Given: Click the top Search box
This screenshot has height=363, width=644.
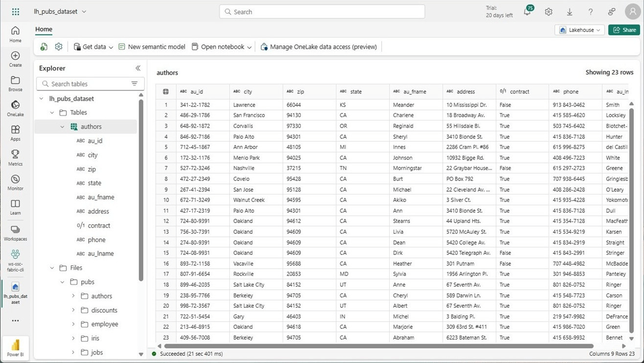Looking at the screenshot, I should [x=322, y=12].
